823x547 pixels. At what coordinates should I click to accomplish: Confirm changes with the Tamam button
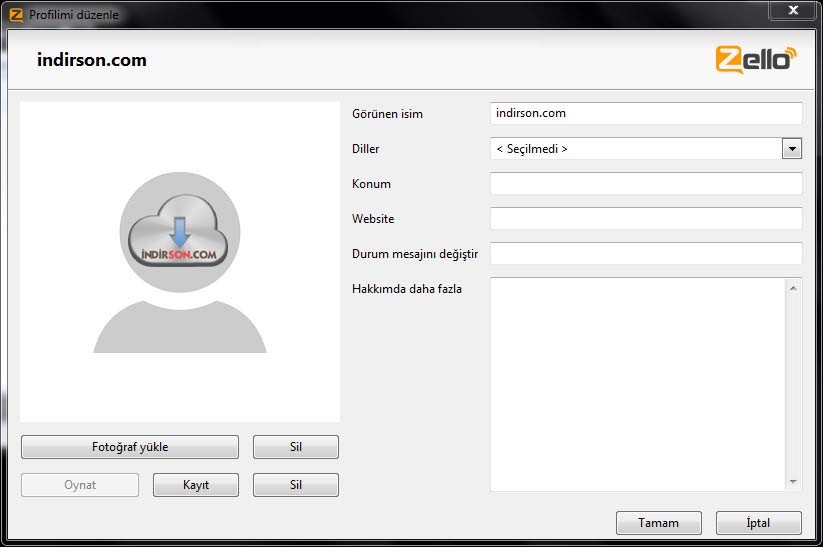tap(659, 523)
